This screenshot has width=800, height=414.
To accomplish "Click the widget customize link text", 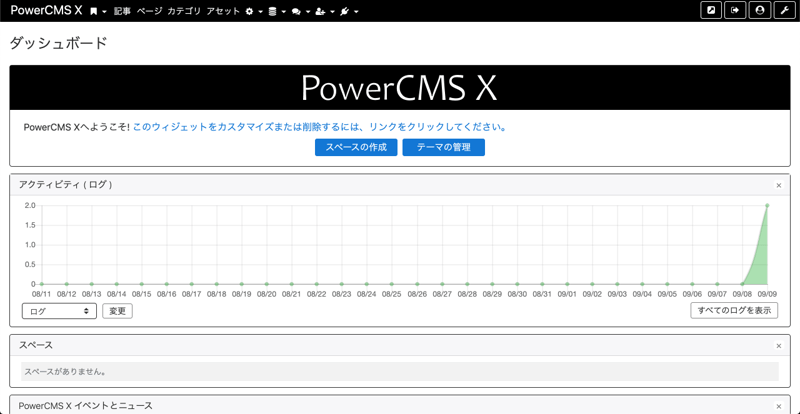I will 320,127.
